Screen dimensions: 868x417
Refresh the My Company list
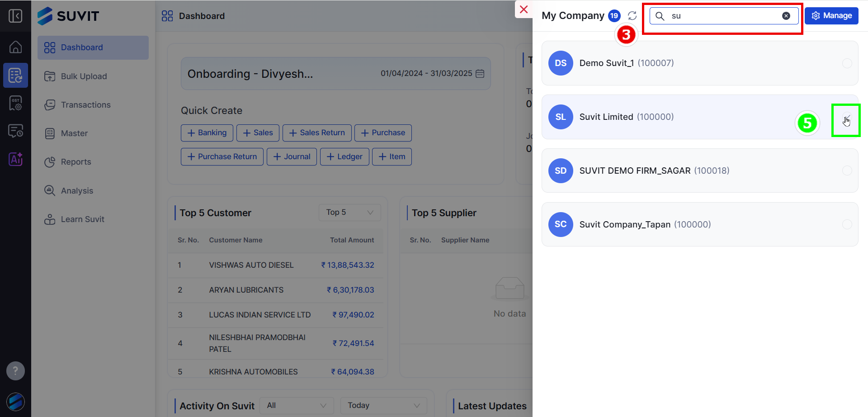632,16
